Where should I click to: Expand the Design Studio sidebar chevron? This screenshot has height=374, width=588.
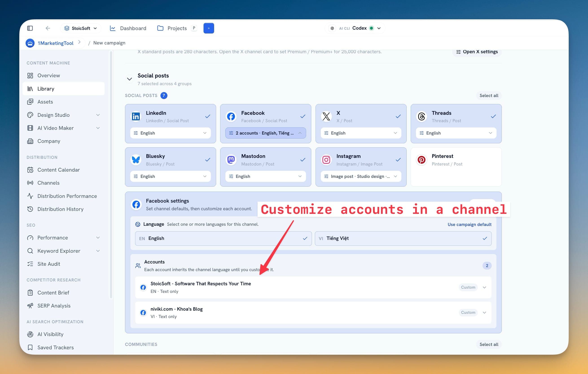(98, 115)
